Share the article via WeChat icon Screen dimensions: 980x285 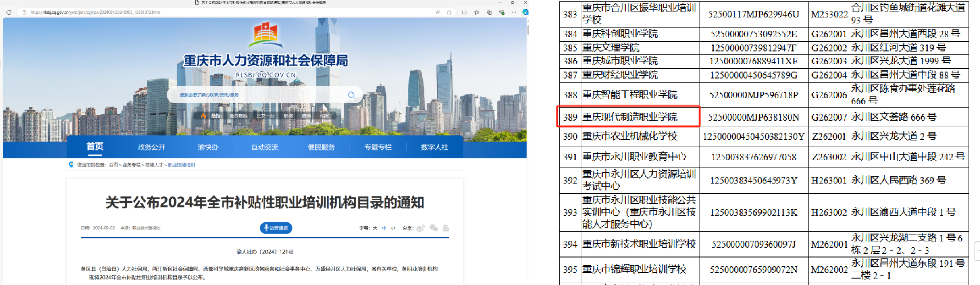click(434, 228)
